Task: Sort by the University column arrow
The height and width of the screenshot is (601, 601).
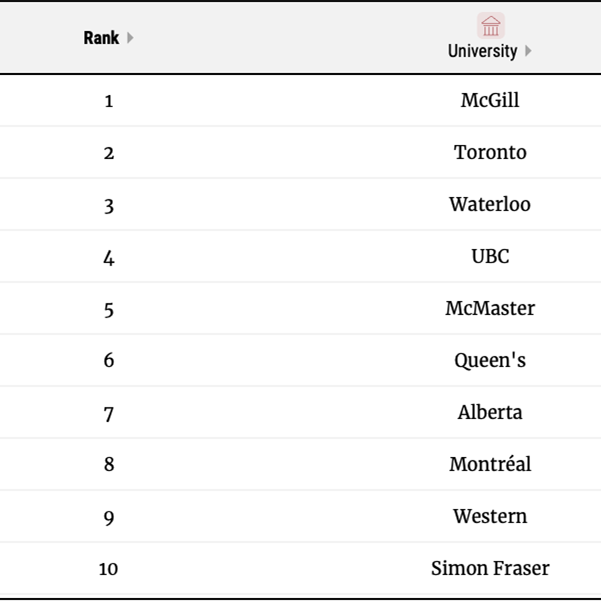Action: 528,51
